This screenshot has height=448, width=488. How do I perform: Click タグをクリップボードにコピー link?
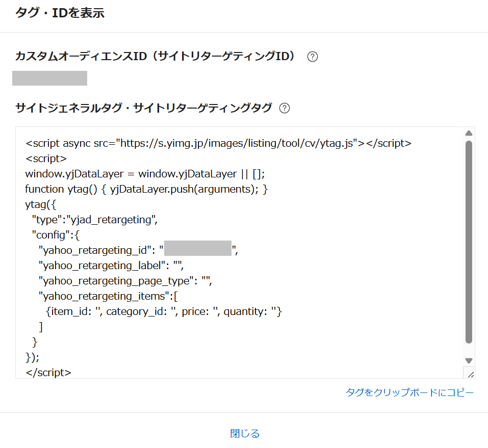(409, 392)
